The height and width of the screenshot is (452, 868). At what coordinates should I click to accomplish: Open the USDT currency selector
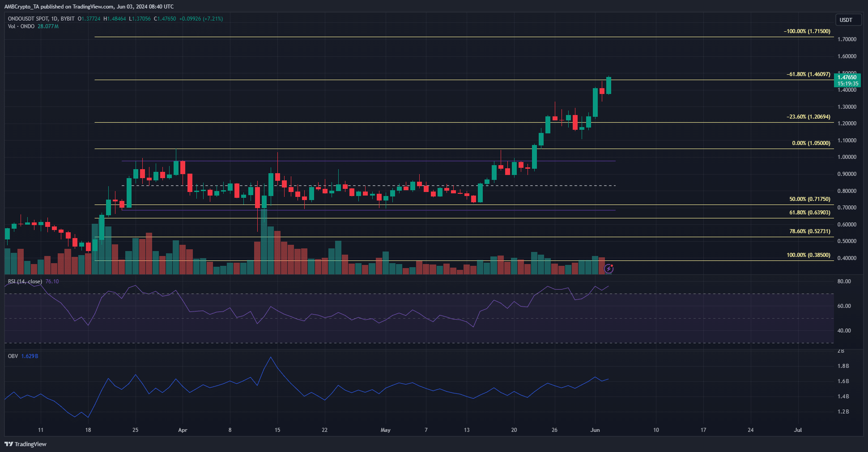tap(848, 20)
